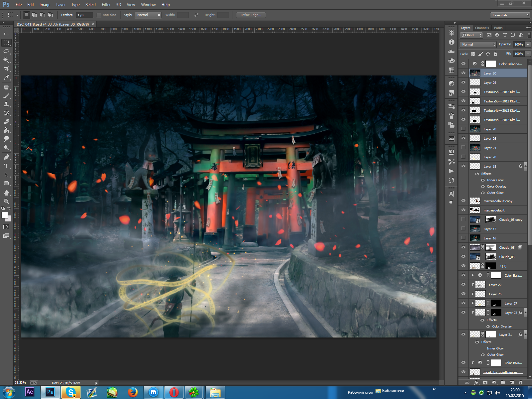
Task: Filter layers for type layers
Action: click(x=505, y=35)
